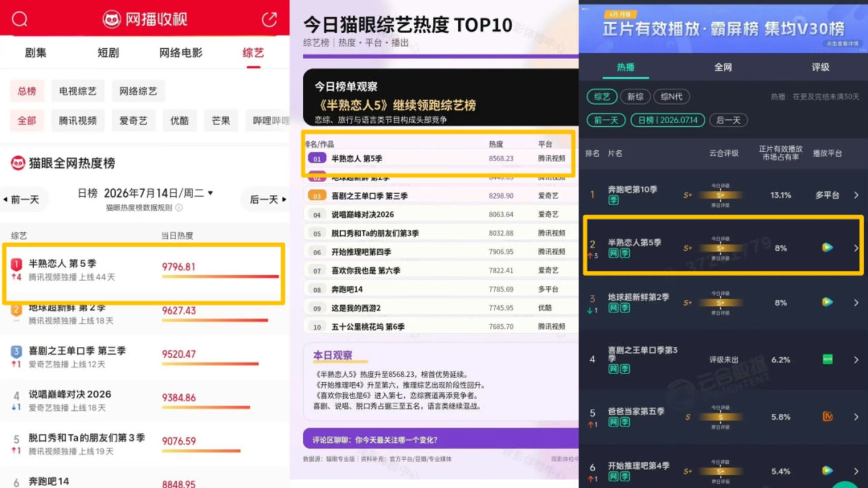Select the 电视综艺 filter chip

78,91
